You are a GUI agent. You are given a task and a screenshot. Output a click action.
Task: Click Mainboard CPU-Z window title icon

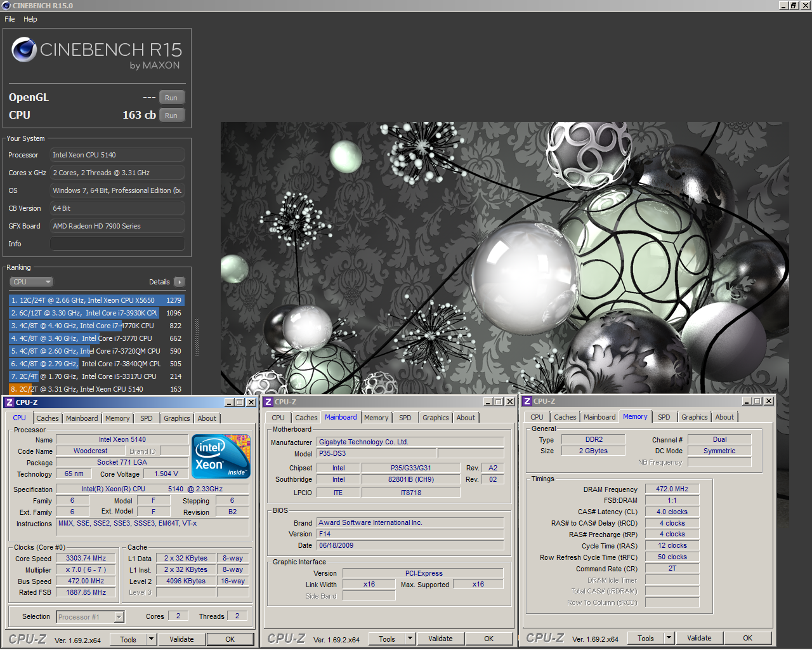(x=268, y=402)
